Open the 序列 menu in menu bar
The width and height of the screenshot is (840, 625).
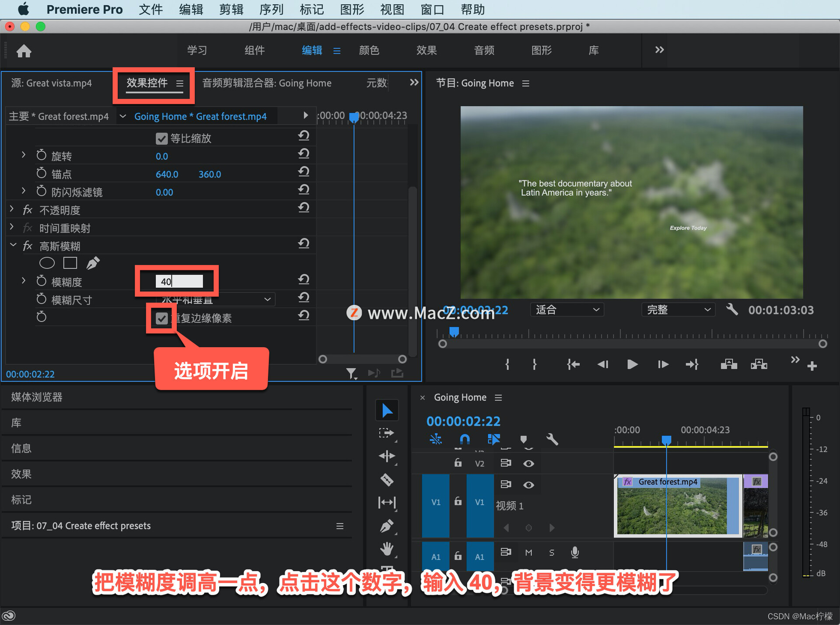[271, 9]
